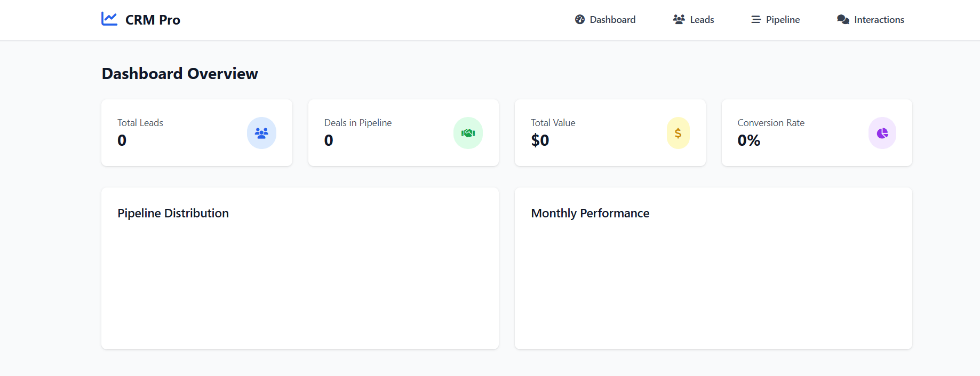This screenshot has width=980, height=376.
Task: Select the Conversion Rate 0% figure
Action: 748,140
